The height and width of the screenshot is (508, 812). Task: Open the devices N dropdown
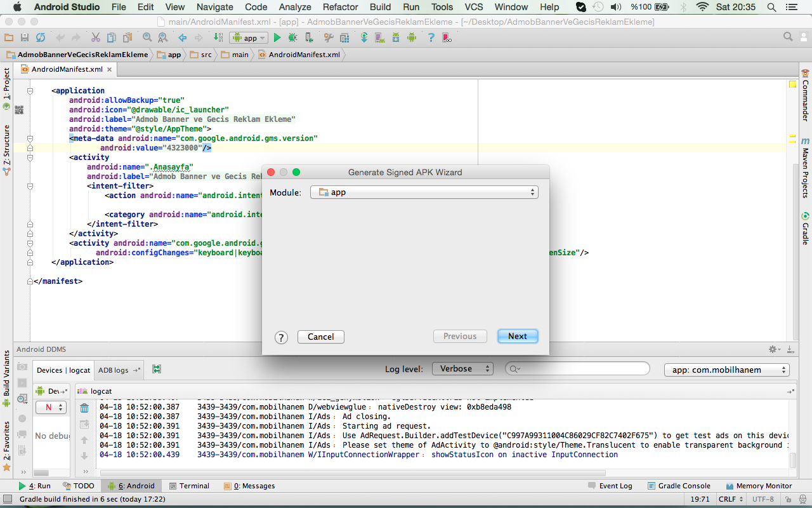[x=51, y=408]
